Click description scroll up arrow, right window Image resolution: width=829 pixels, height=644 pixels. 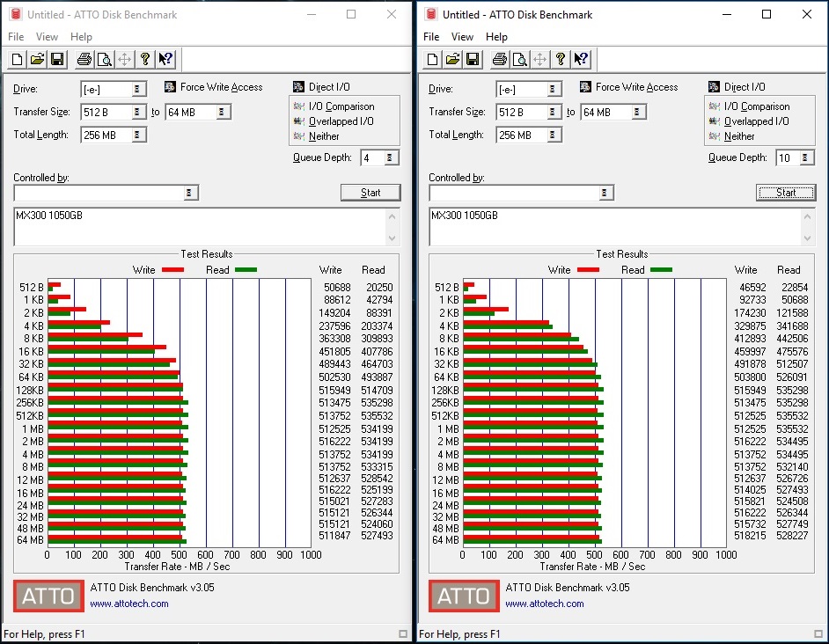pos(808,216)
